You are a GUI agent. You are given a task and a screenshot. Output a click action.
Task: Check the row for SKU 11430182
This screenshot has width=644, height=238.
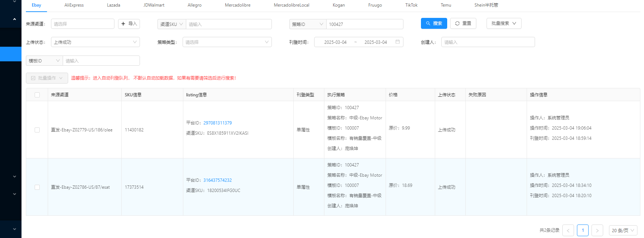click(x=37, y=130)
